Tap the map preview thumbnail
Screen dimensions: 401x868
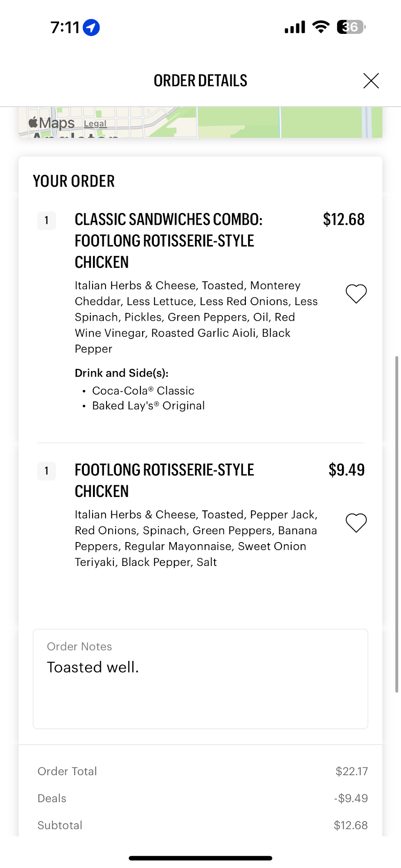pyautogui.click(x=261, y=123)
